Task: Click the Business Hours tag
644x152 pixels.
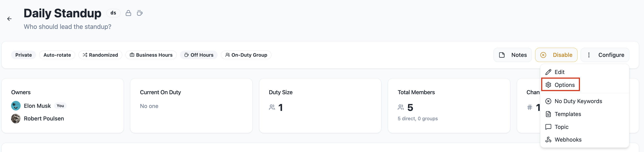Action: click(151, 55)
